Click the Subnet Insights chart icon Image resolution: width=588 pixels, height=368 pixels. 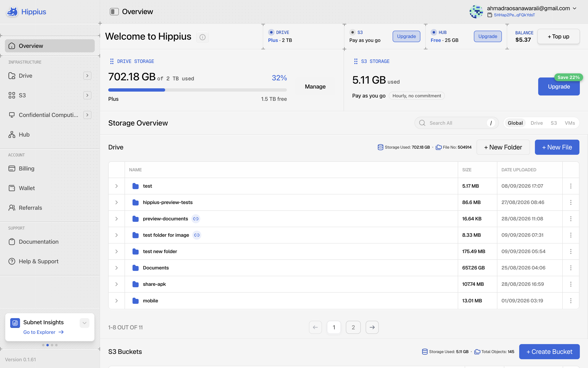pyautogui.click(x=15, y=323)
